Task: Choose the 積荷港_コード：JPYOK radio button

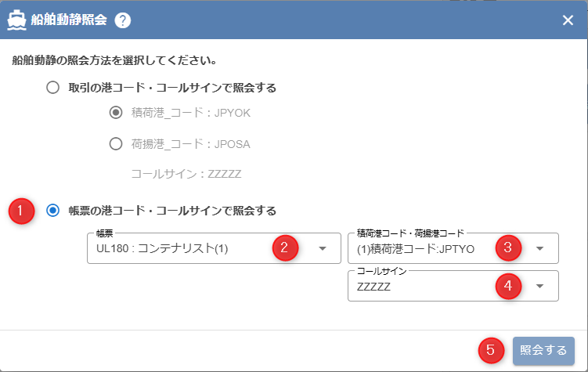Action: [116, 113]
